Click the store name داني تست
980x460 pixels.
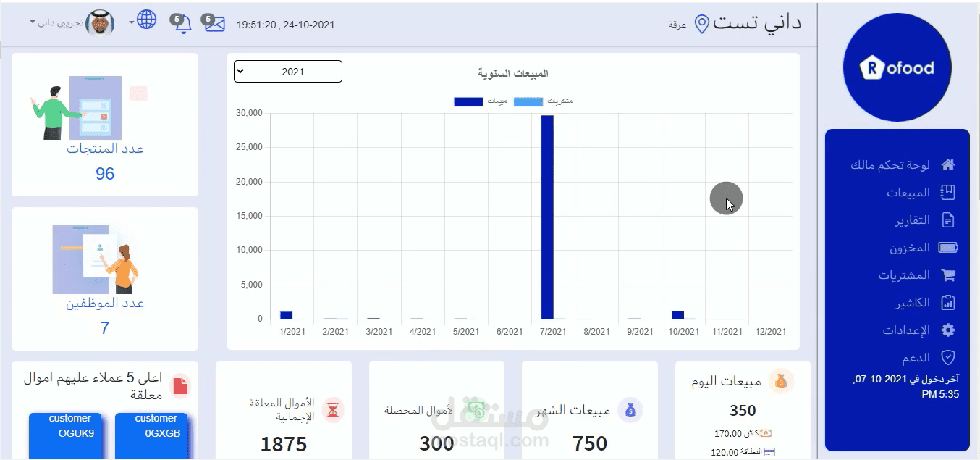tap(757, 23)
